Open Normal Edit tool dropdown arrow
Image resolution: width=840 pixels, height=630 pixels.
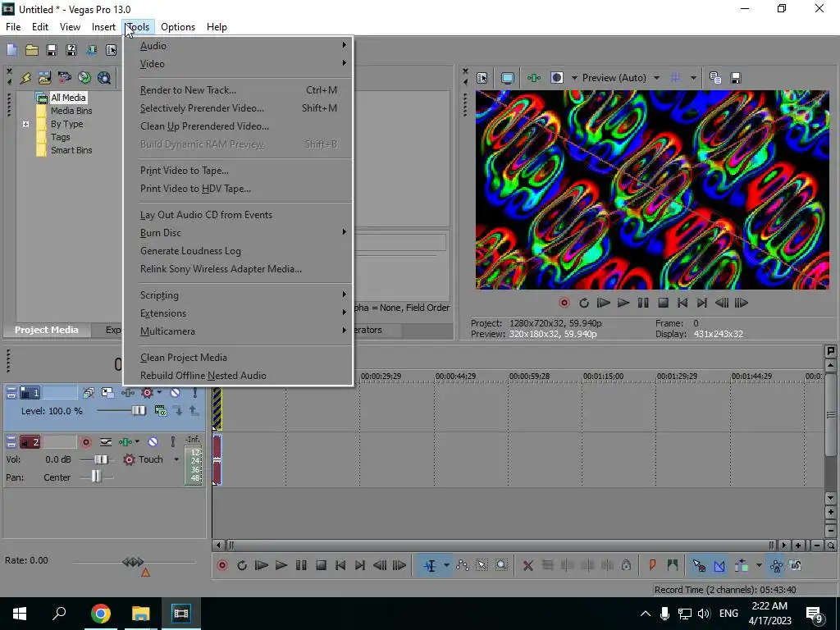point(445,565)
